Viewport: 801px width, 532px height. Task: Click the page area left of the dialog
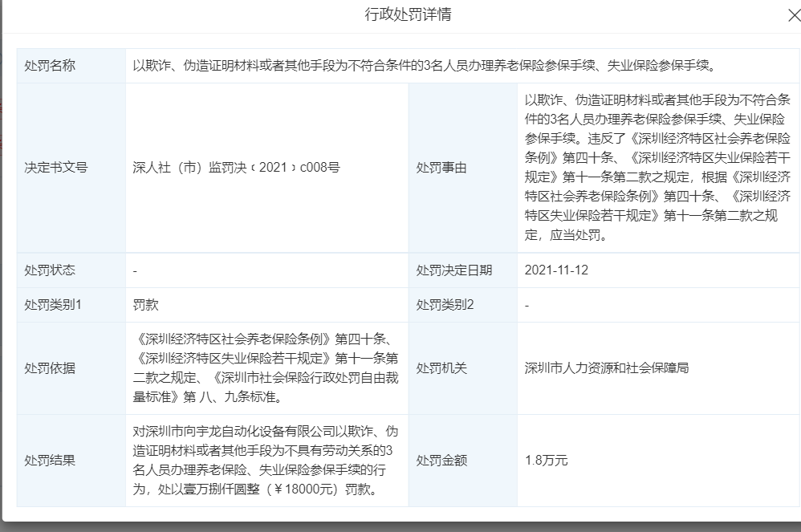click(5, 265)
